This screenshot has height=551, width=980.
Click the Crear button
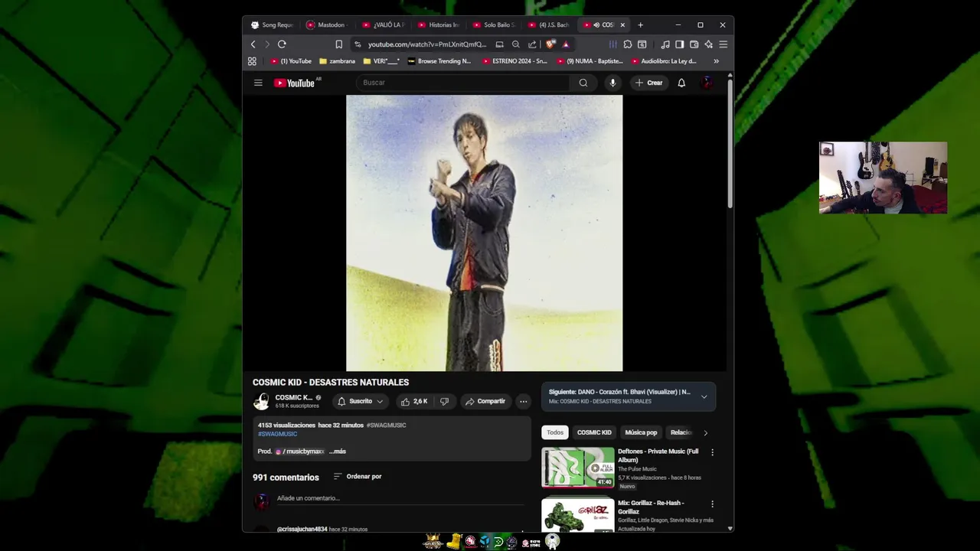(648, 83)
